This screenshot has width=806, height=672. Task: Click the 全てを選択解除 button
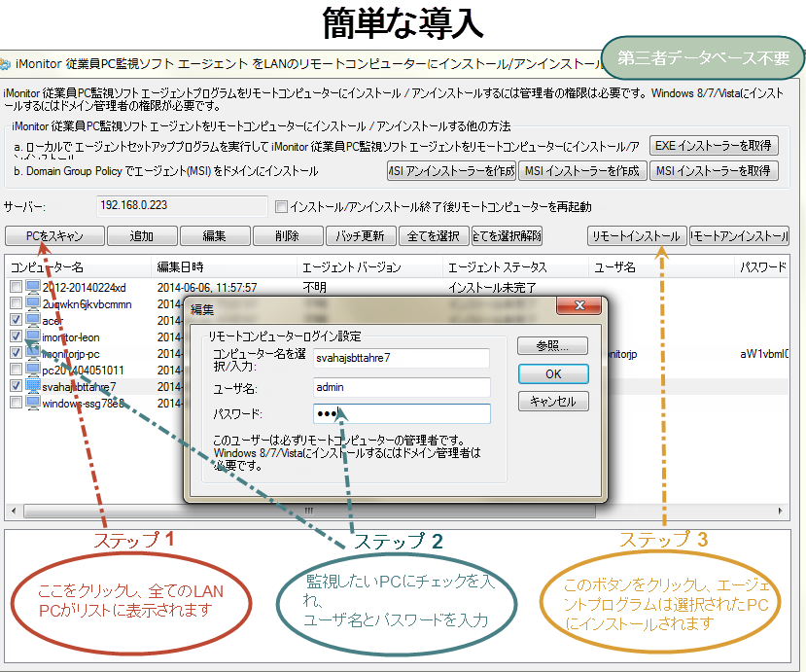coord(507,236)
